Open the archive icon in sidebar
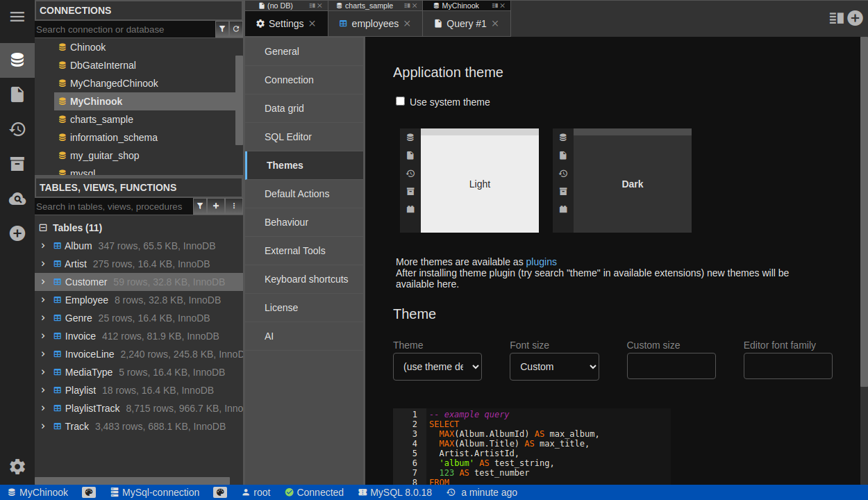Viewport: 868px width, 500px height. pos(17,164)
